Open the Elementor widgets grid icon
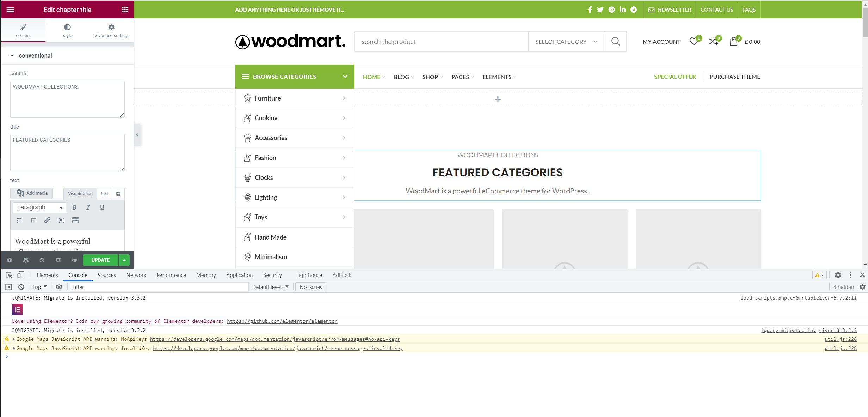868x417 pixels. (x=125, y=10)
